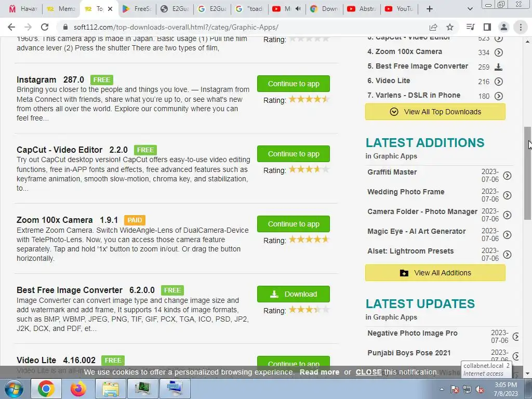Click arrow icon next to Varlens - DSLR in Phone
Screen dimensions: 532x399
point(498,96)
